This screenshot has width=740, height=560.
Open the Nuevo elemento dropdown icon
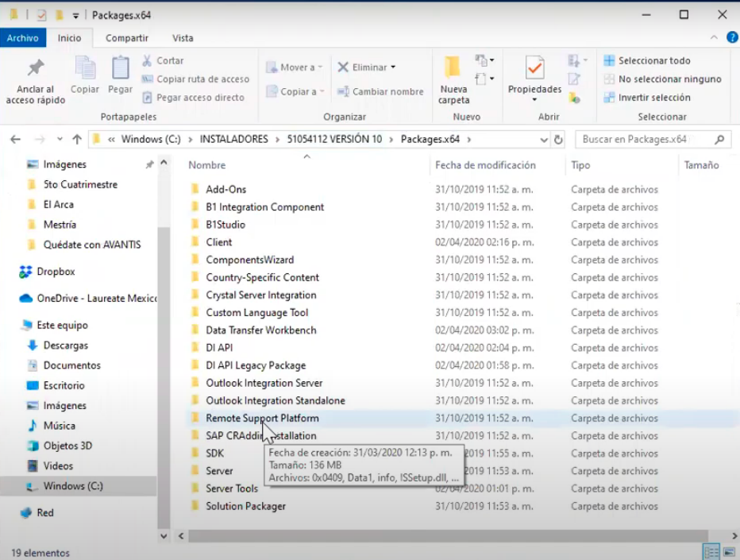(484, 60)
